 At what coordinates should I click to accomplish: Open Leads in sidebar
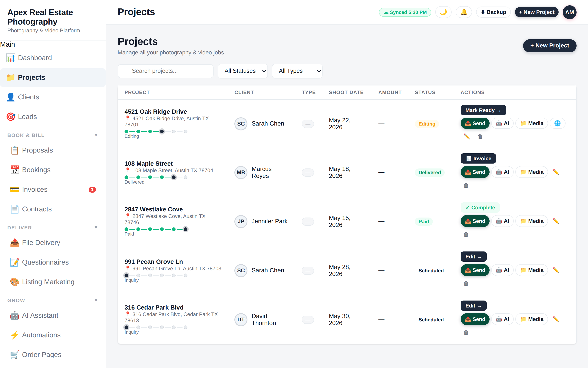click(53, 117)
